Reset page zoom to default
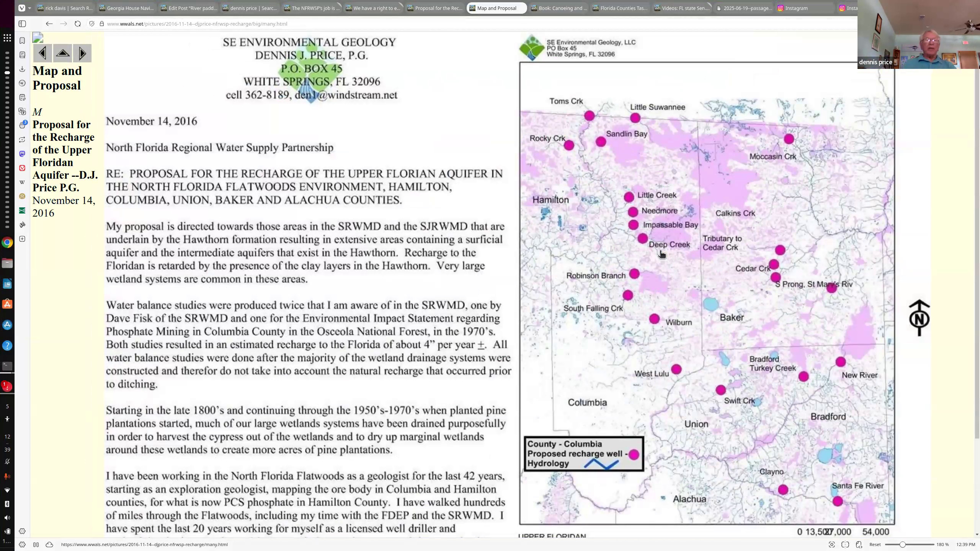 (x=875, y=544)
